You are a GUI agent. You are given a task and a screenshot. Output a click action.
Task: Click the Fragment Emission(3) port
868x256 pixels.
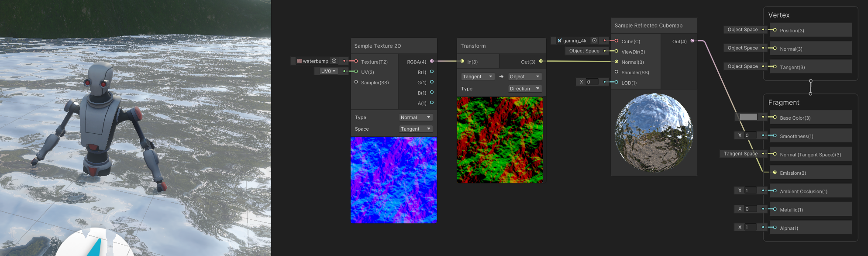(x=775, y=173)
